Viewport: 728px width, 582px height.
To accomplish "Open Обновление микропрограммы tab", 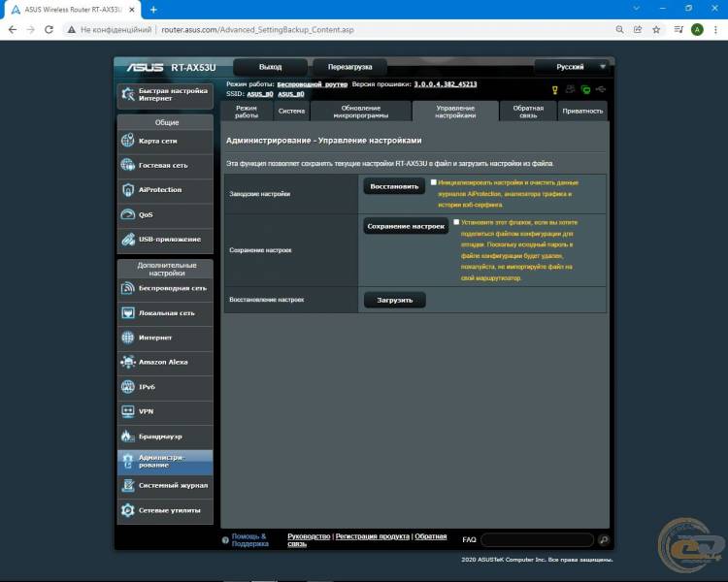I will (x=361, y=112).
